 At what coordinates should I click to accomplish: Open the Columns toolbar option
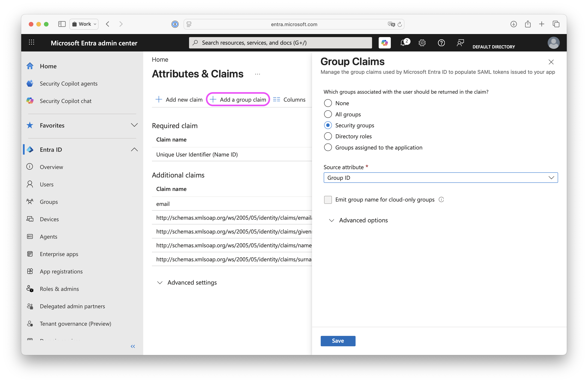[x=289, y=100]
